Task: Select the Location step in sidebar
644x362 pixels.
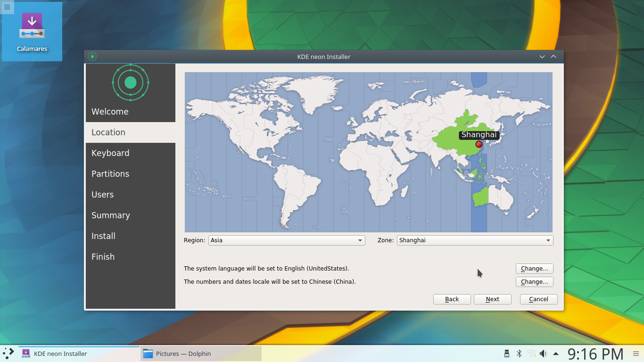Action: click(x=131, y=132)
